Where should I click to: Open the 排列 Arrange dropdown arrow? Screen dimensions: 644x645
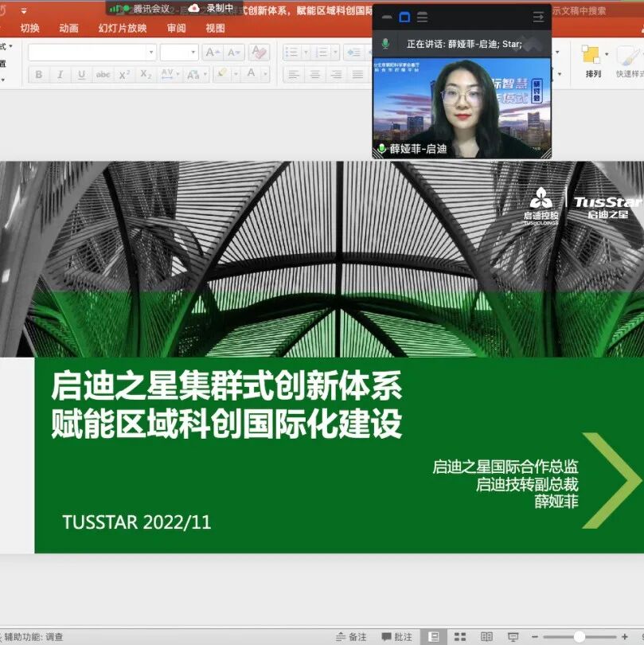(607, 54)
